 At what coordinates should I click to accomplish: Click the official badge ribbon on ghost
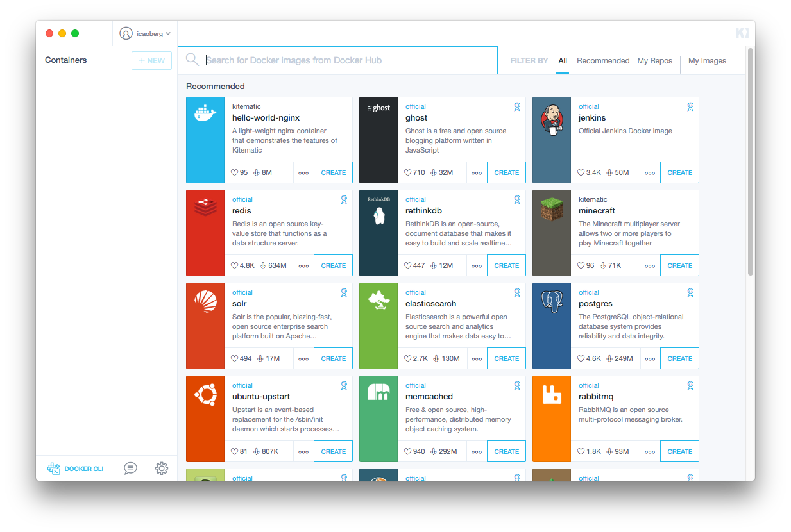click(517, 107)
